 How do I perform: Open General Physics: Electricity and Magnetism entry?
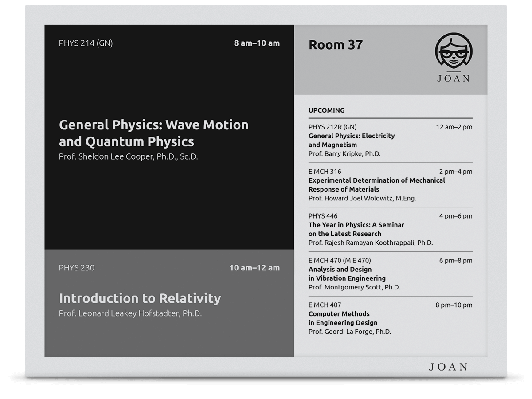352,141
